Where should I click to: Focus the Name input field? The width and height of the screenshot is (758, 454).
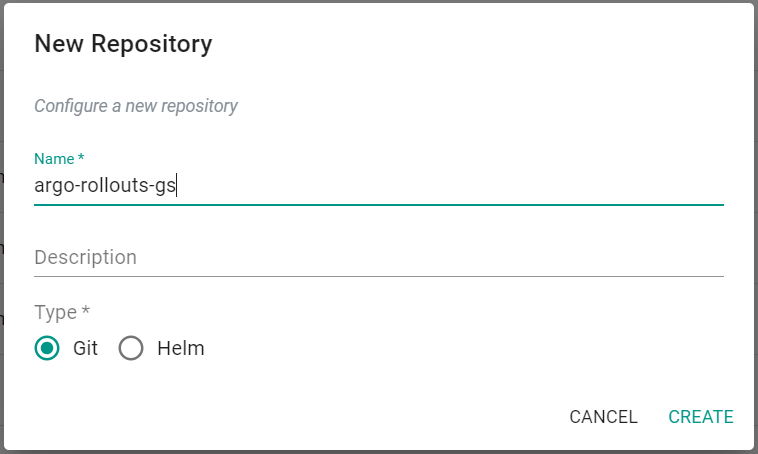[378, 185]
